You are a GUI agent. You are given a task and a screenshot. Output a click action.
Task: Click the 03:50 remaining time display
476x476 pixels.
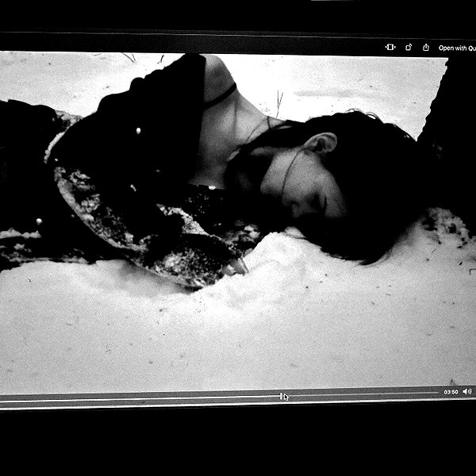click(x=451, y=392)
